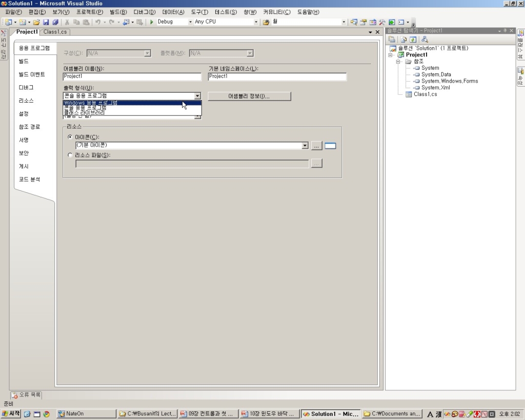Screen dimensions: 525x420
Task: Open the 파일(F) menu
Action: 13,12
